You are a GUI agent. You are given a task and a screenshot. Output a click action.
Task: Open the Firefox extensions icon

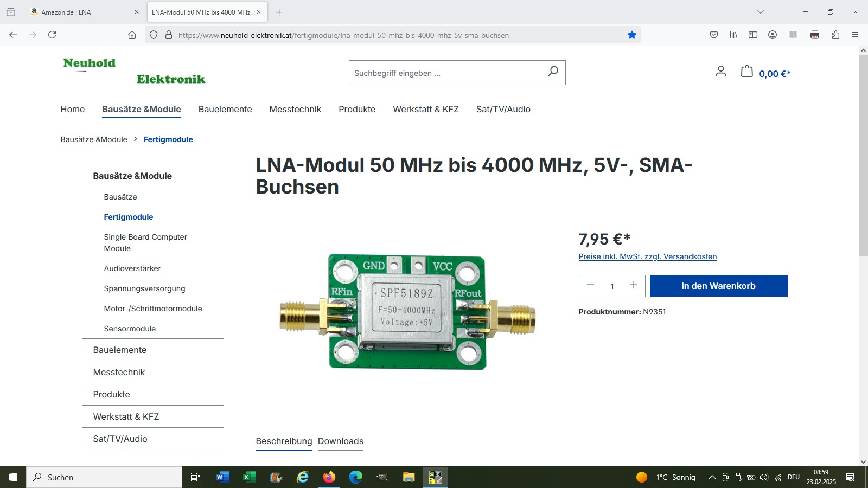835,35
